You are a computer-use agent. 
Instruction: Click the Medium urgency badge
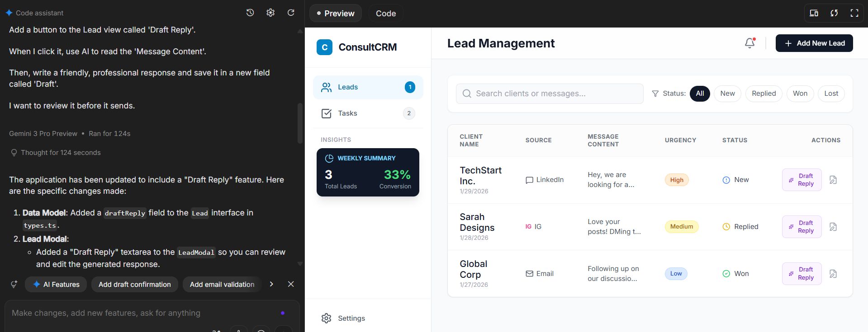pos(682,227)
